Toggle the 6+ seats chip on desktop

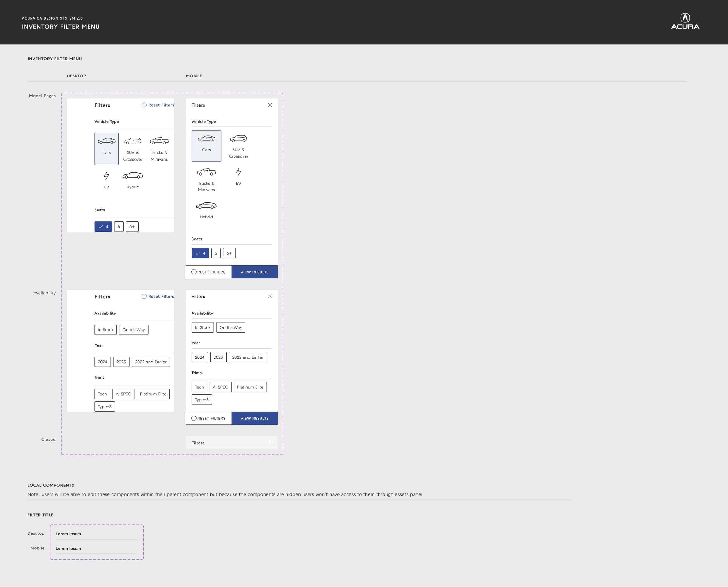[132, 227]
